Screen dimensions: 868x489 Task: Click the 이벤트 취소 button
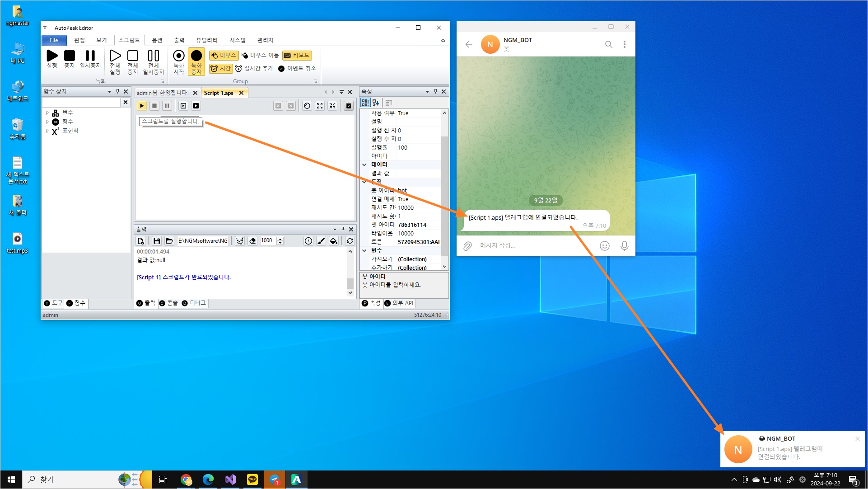297,68
